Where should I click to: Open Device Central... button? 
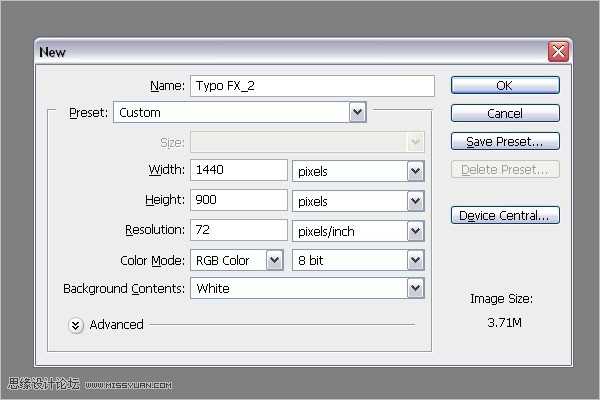[504, 215]
